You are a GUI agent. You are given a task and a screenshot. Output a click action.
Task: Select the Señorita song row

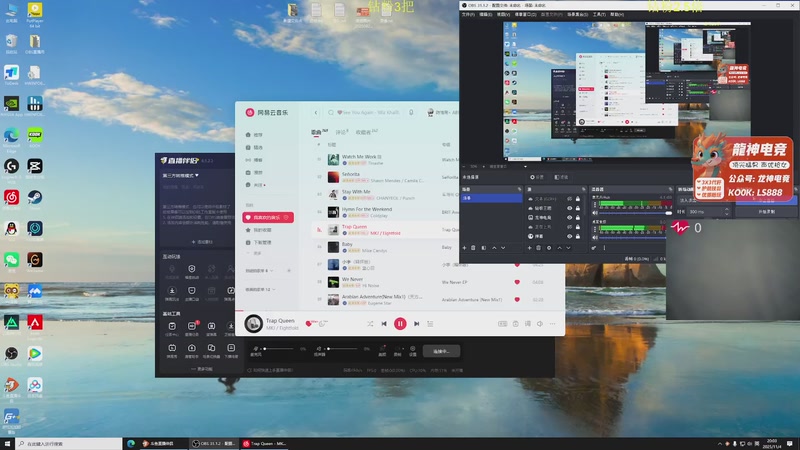tap(385, 177)
